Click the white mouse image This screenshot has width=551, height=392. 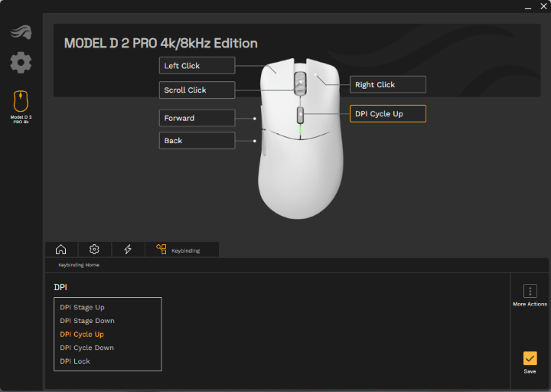301,139
